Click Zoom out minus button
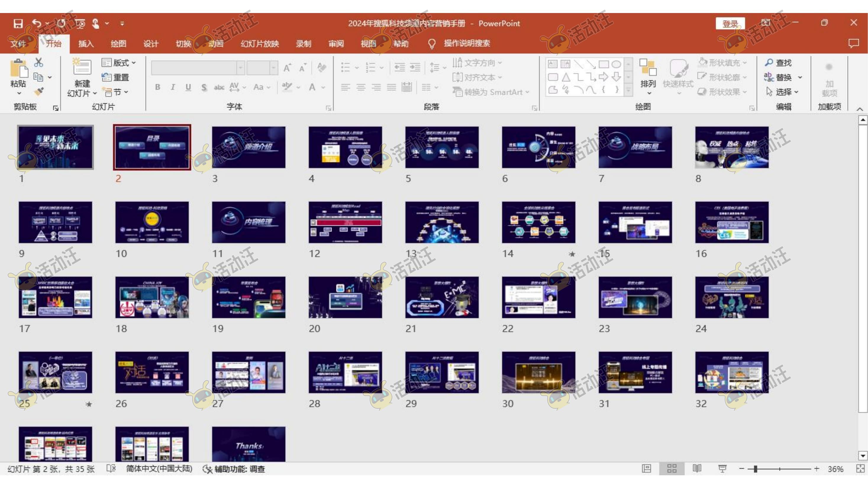Screen dimensions: 868x488 (742, 468)
